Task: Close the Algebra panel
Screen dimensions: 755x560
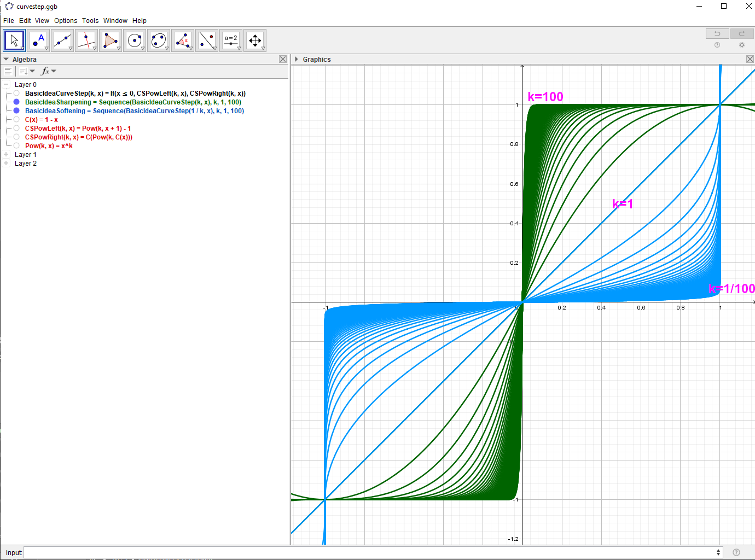Action: pos(283,59)
